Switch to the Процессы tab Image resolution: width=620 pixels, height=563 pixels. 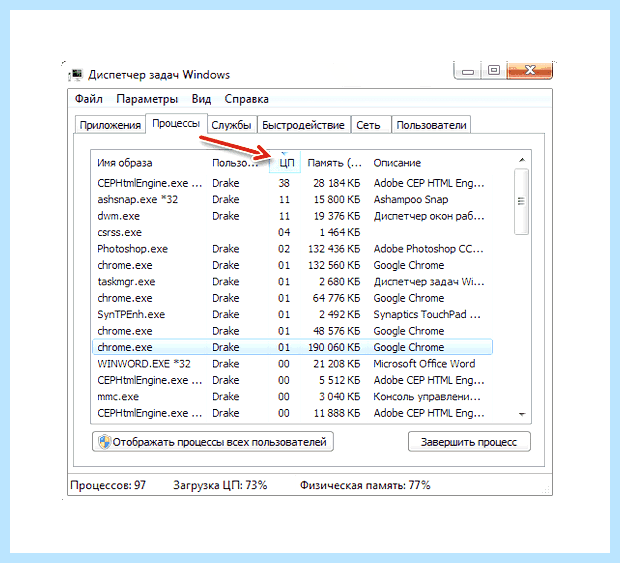176,123
